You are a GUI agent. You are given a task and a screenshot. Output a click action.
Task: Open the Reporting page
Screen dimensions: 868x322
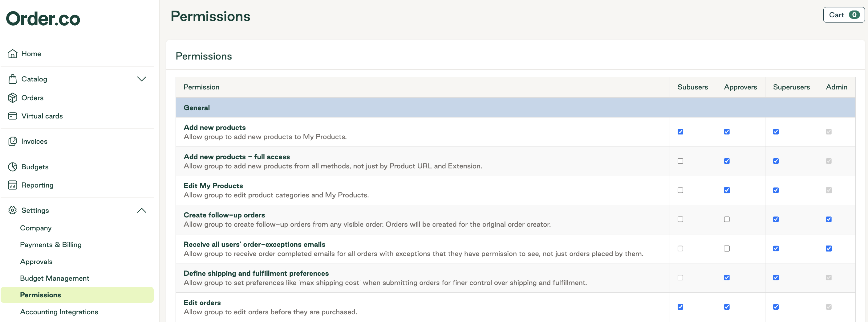pos(37,185)
